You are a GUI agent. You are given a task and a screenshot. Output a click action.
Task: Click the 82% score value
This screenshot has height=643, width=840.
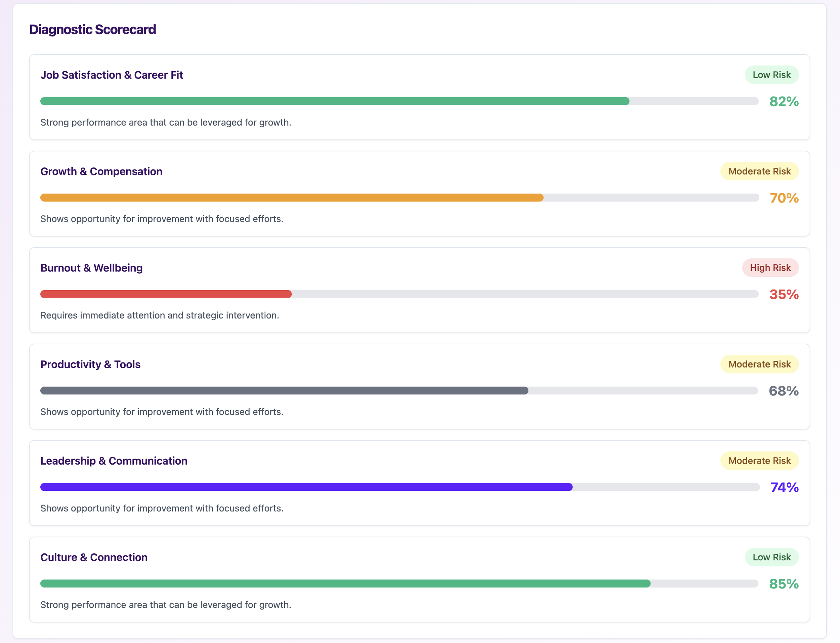point(784,102)
